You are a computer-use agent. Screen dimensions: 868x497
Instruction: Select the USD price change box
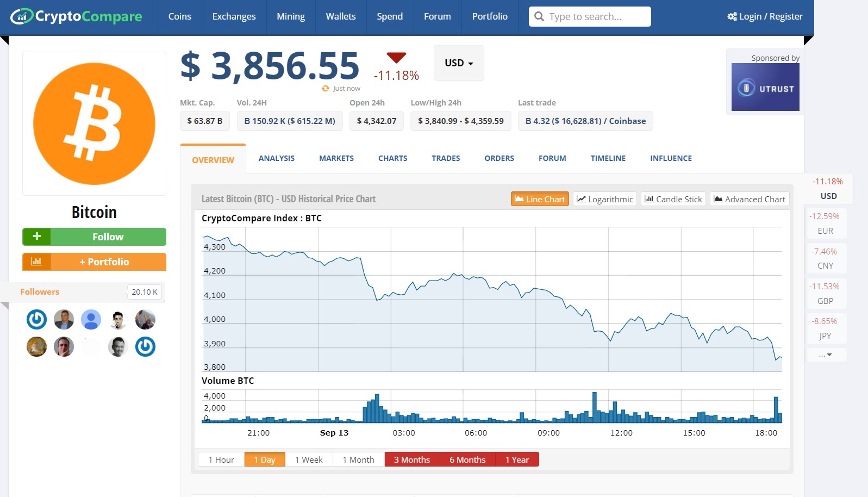[x=828, y=189]
